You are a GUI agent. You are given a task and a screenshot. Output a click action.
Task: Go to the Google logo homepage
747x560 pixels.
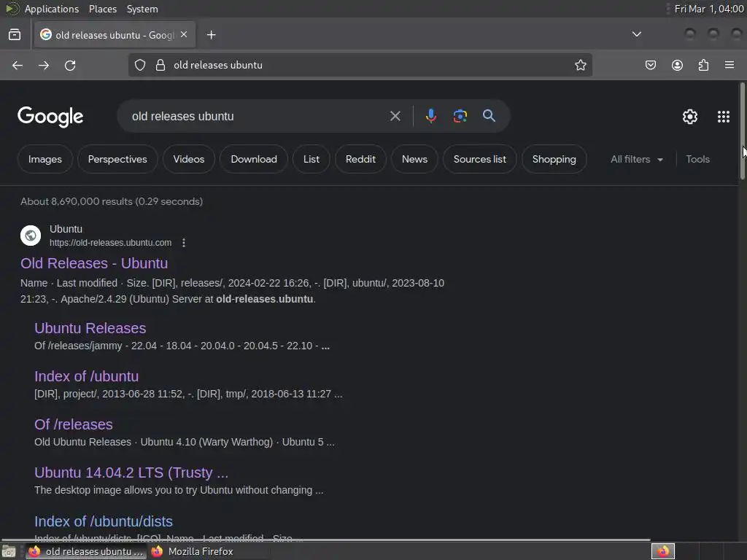[50, 117]
